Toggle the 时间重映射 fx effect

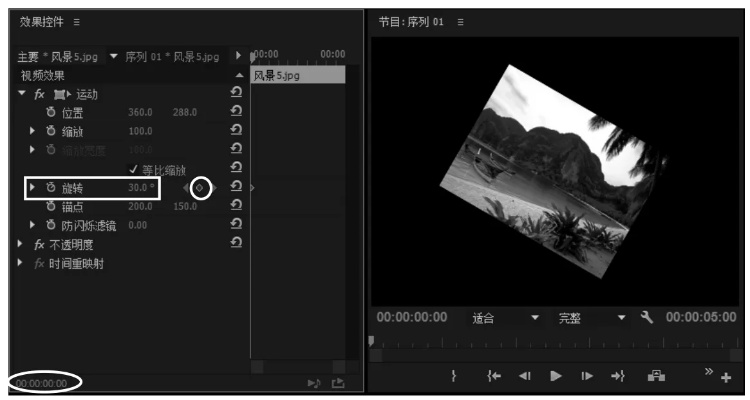click(39, 264)
